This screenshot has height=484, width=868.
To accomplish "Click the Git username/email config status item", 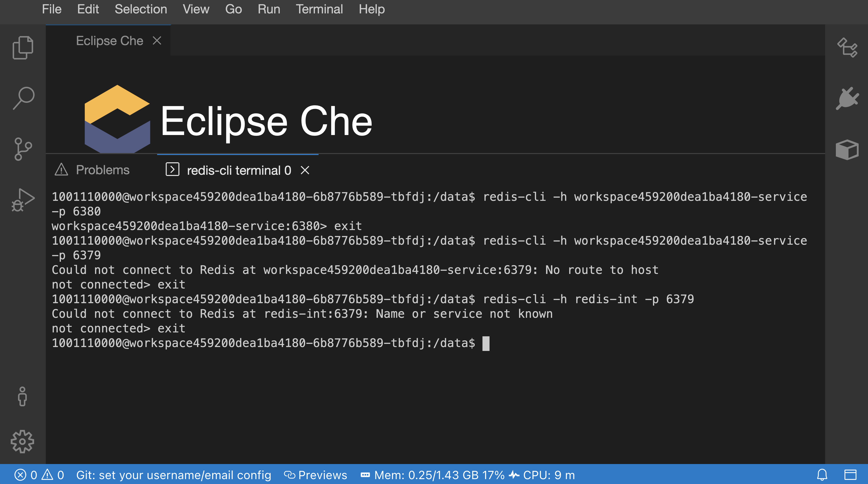I will (x=174, y=475).
